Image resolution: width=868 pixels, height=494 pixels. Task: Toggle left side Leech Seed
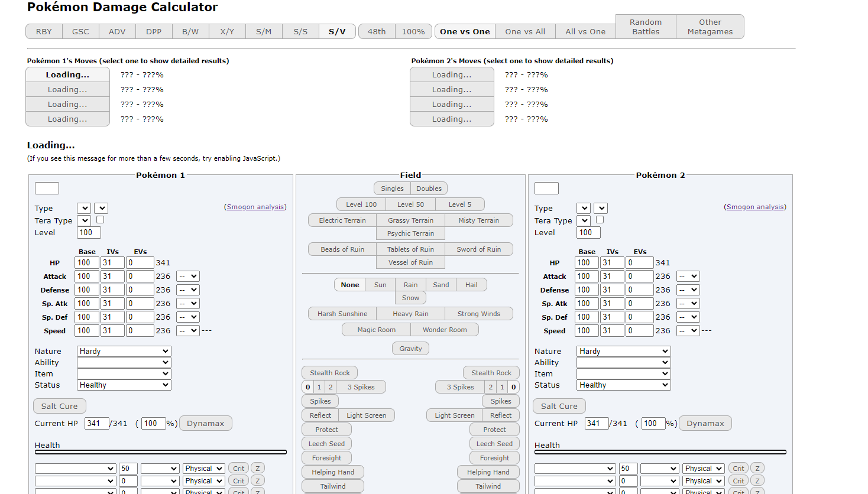coord(326,444)
